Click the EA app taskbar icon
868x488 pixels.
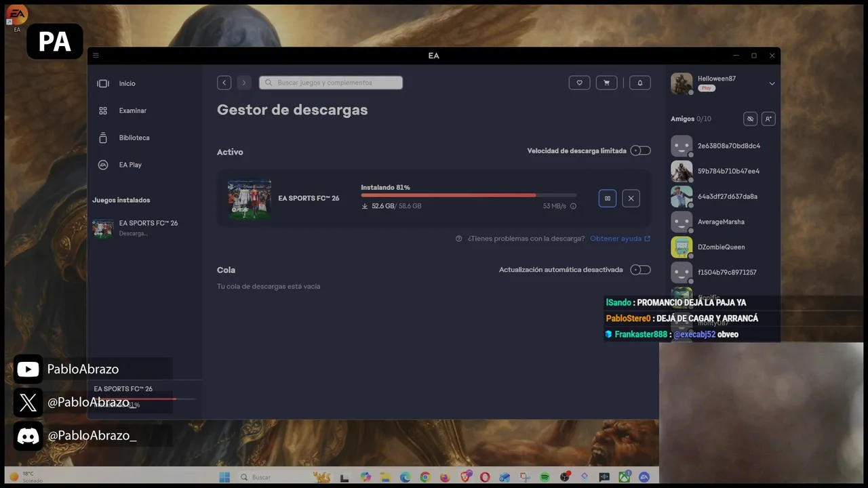[644, 477]
